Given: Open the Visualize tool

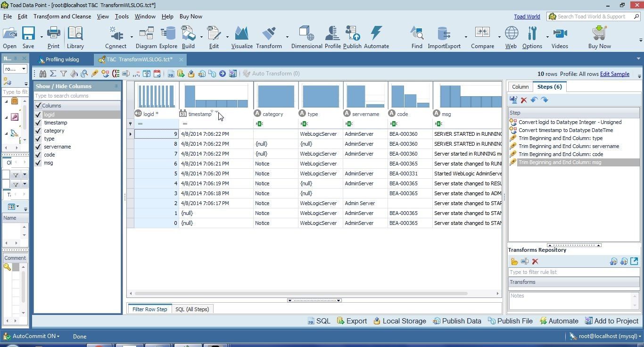Looking at the screenshot, I should 242,37.
